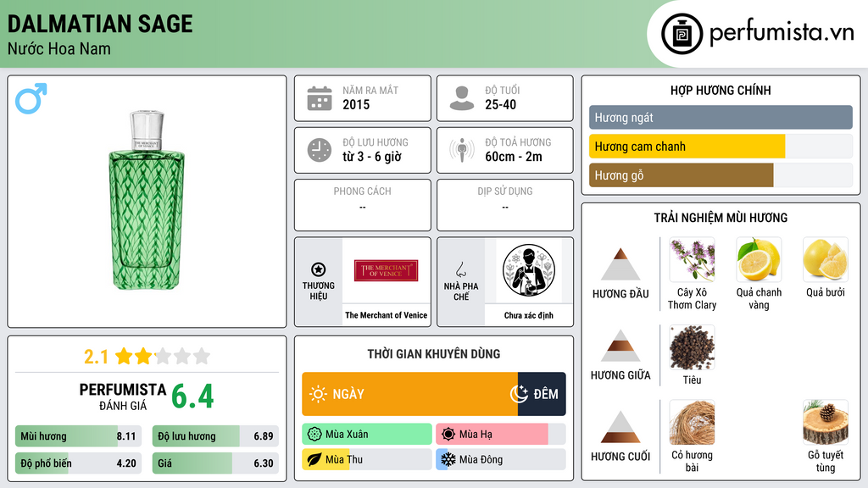Screen dimensions: 868x488
Task: Click the moon icon next to Đêm
Action: click(x=520, y=394)
